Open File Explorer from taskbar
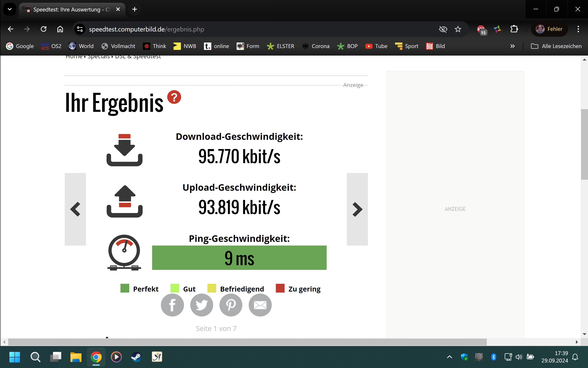588x368 pixels. (x=76, y=357)
